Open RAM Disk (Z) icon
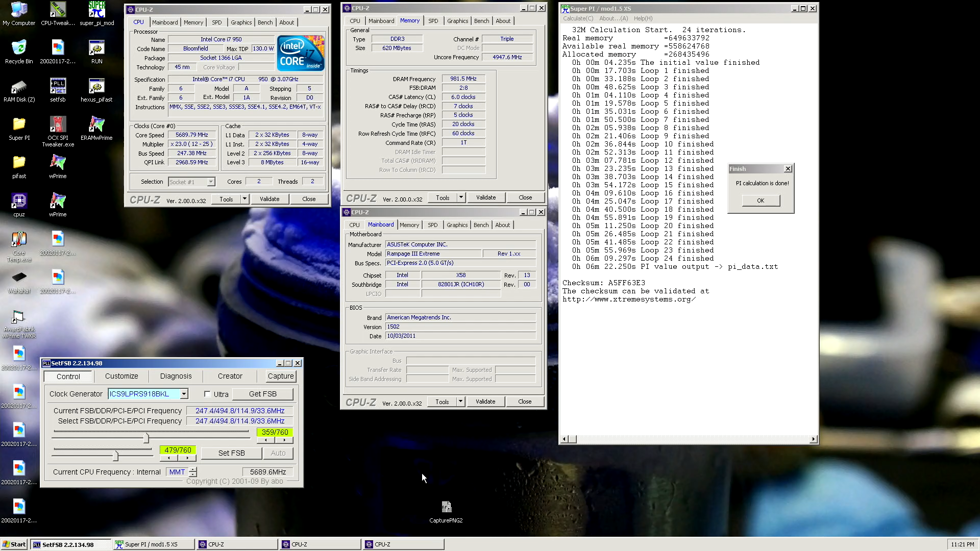 pos(19,90)
